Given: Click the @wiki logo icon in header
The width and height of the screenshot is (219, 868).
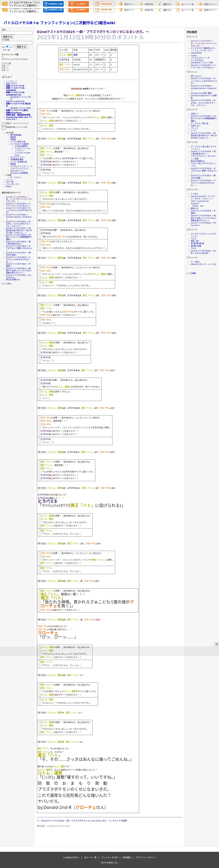Looking at the screenshot, I should tap(4, 4).
